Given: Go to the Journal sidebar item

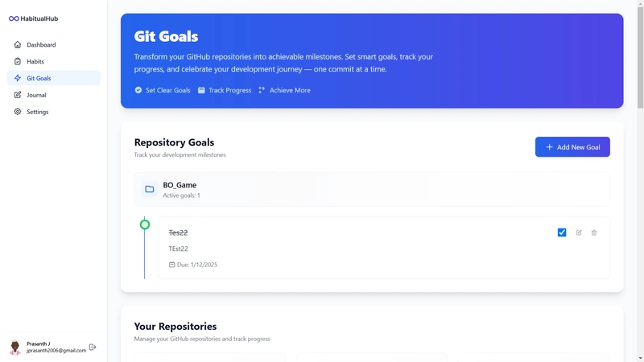Looking at the screenshot, I should [x=36, y=95].
